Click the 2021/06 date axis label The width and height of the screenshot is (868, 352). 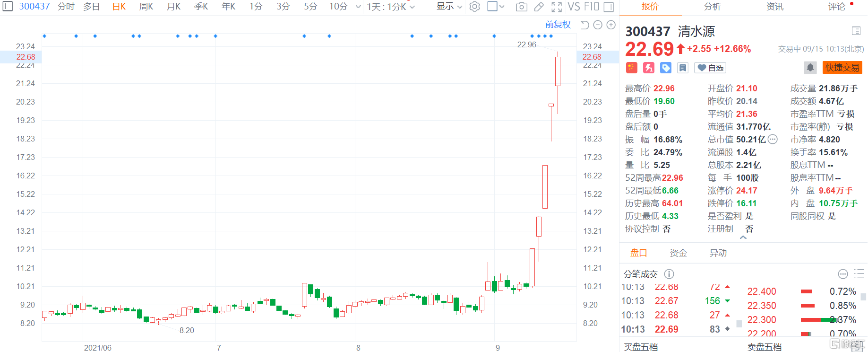98,348
